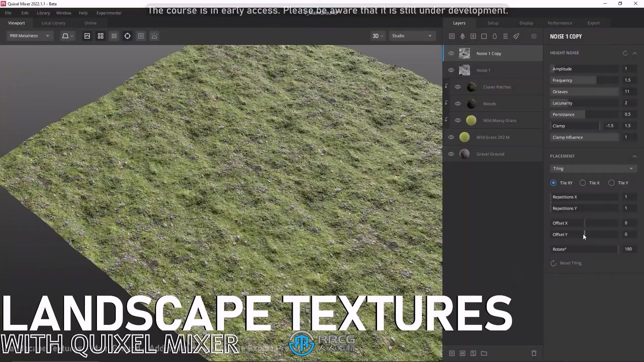The width and height of the screenshot is (644, 362).
Task: Switch to the Local Library tab
Action: [x=53, y=23]
